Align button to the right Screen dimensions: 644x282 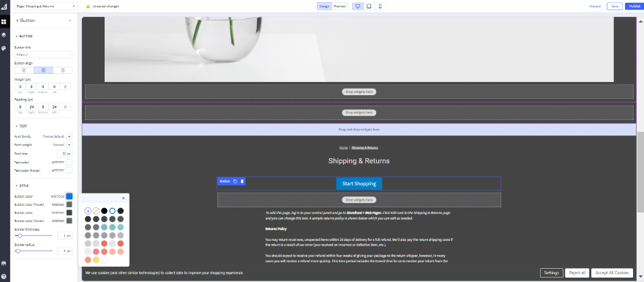(x=62, y=70)
